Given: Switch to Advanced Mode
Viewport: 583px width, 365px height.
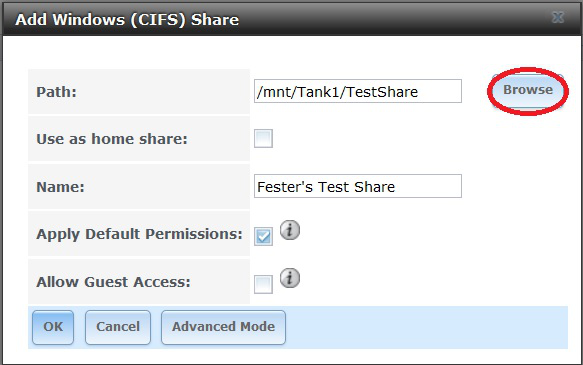Looking at the screenshot, I should [223, 327].
